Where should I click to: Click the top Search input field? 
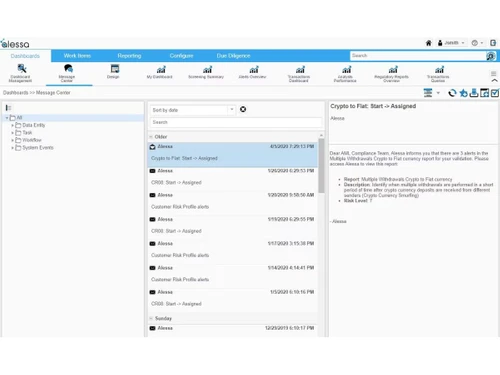click(x=418, y=56)
